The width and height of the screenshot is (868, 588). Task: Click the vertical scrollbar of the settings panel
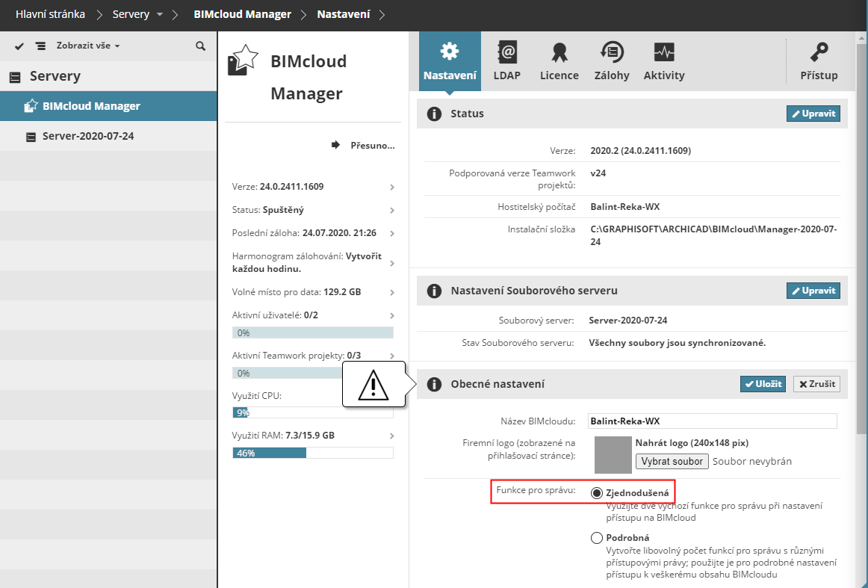tap(861, 238)
